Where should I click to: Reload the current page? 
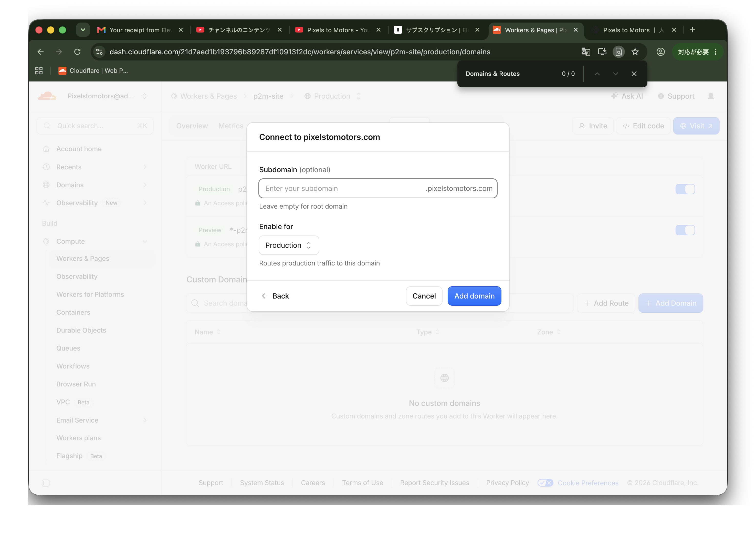(77, 52)
